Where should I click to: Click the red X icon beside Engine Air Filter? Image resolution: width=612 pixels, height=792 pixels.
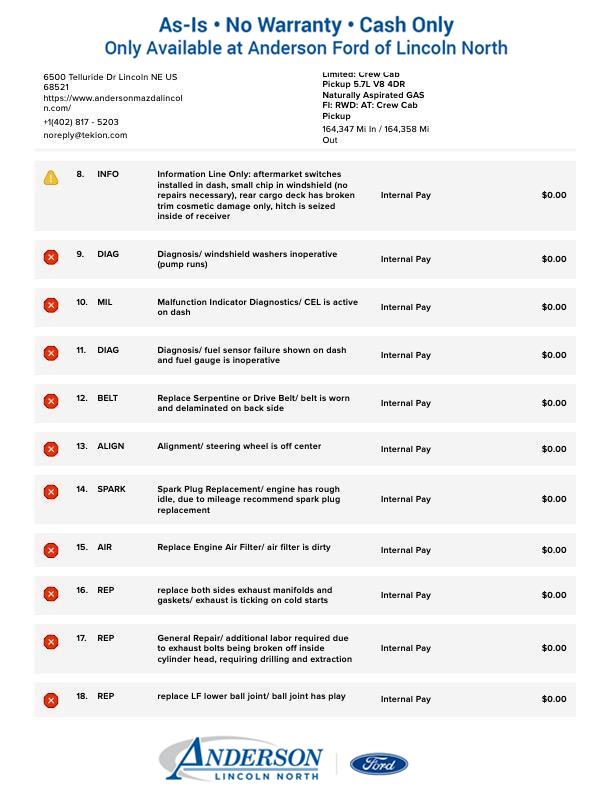(x=51, y=550)
